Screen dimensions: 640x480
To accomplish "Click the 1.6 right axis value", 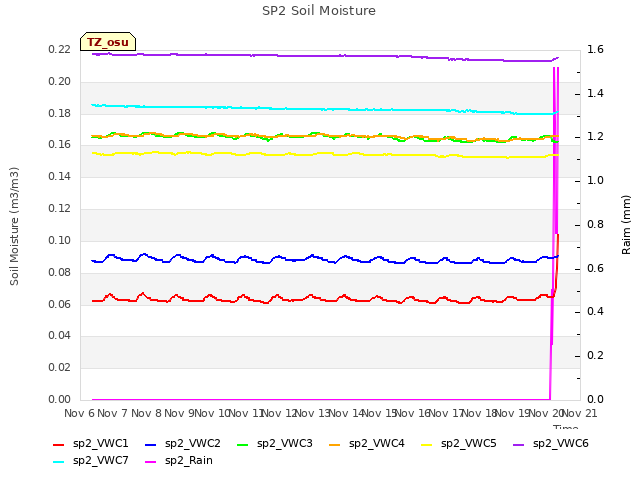I will [x=595, y=50].
